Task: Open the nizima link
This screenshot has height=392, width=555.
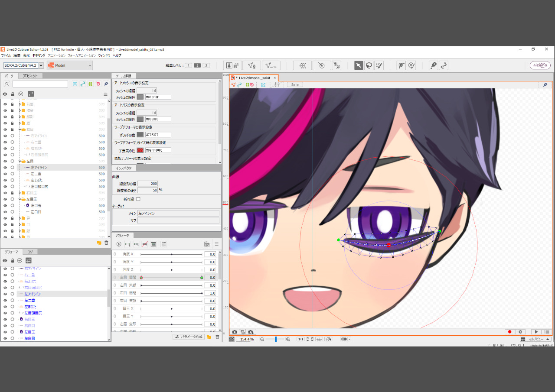Action: 540,65
